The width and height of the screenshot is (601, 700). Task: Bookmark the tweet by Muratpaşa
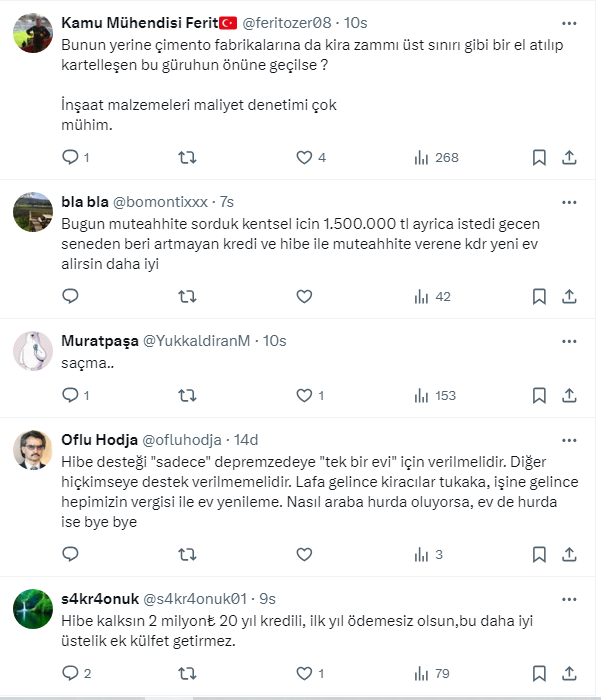coord(539,395)
